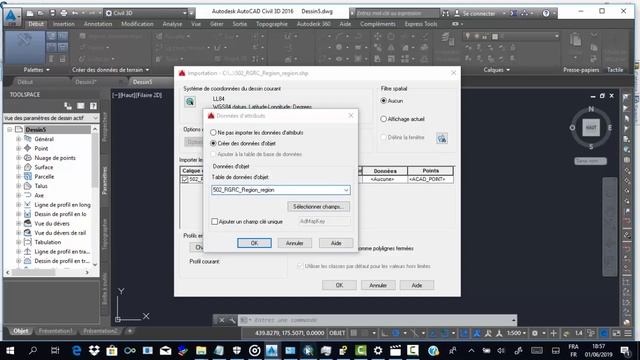The width and height of the screenshot is (640, 360).
Task: Click 'Sélectionner champs...' button
Action: (x=318, y=207)
